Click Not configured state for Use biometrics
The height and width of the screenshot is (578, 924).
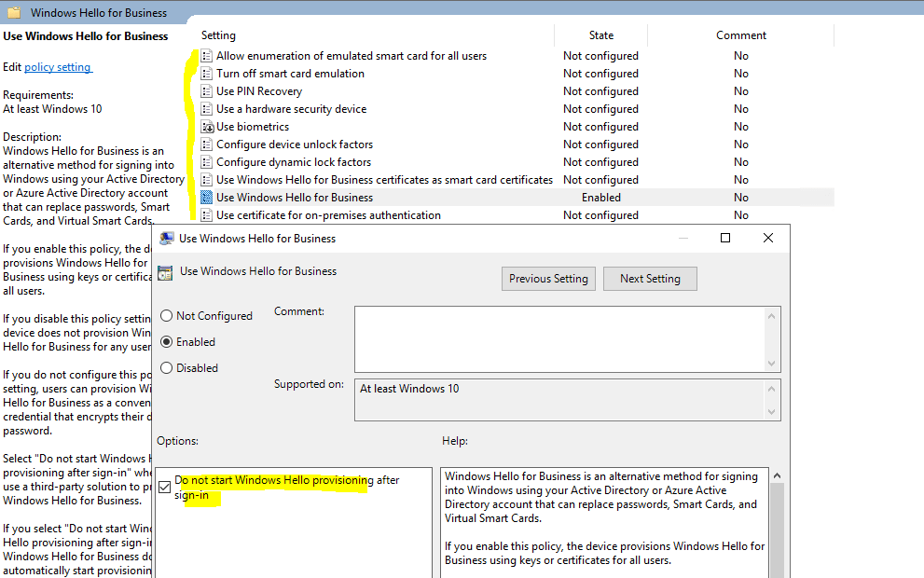[600, 127]
